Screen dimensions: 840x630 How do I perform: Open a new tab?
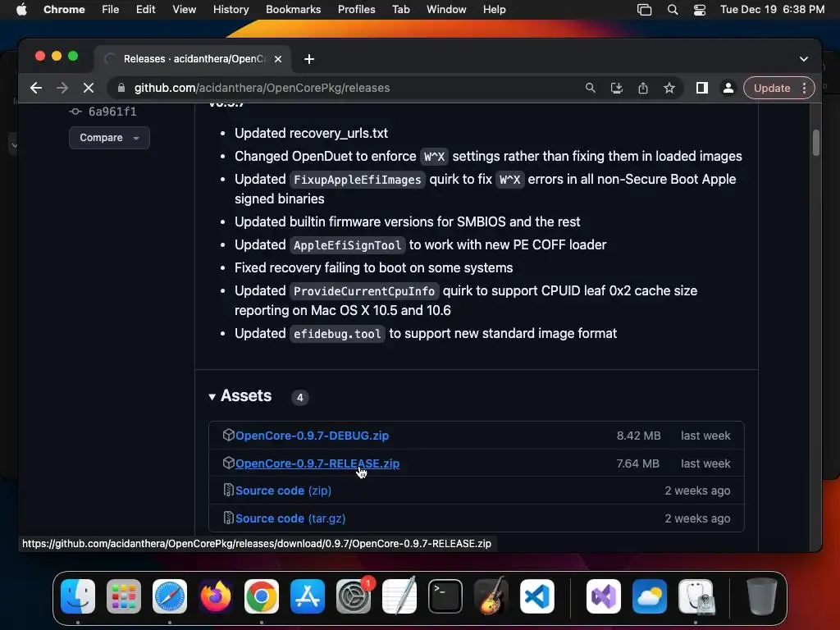click(309, 59)
